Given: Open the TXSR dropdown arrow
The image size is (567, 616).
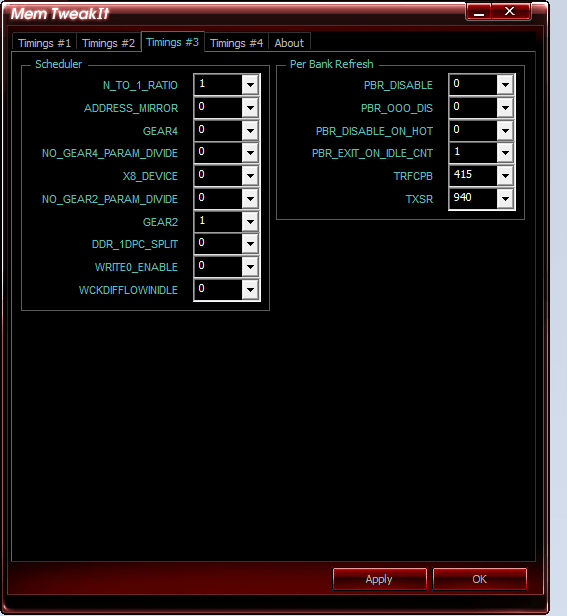Looking at the screenshot, I should (505, 199).
